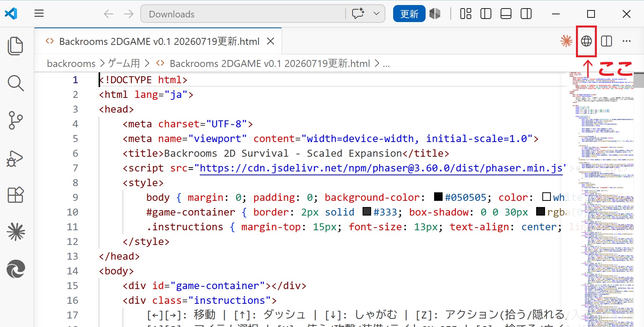The height and width of the screenshot is (327, 644).
Task: Close the Backrooms 2DGAME html tab
Action: tap(271, 41)
